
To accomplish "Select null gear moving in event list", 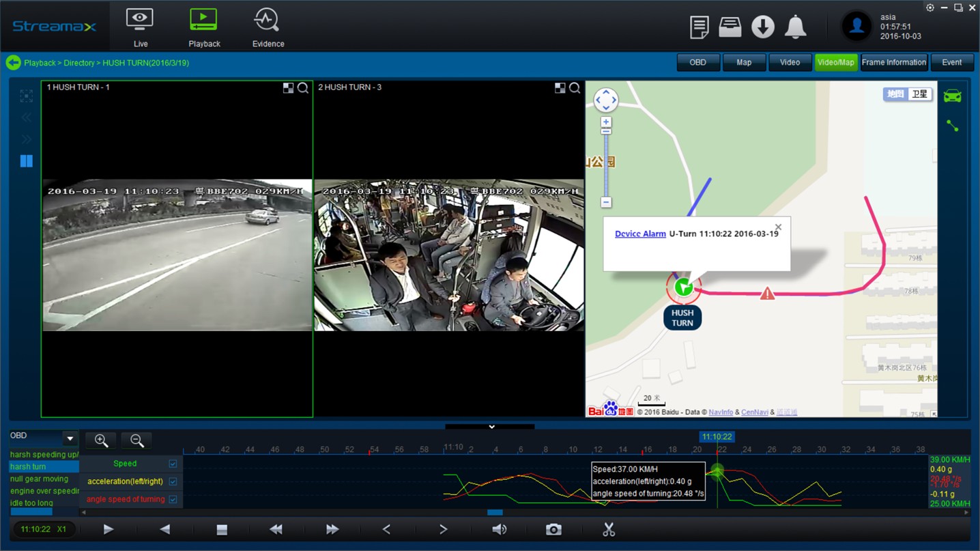I will pyautogui.click(x=39, y=479).
